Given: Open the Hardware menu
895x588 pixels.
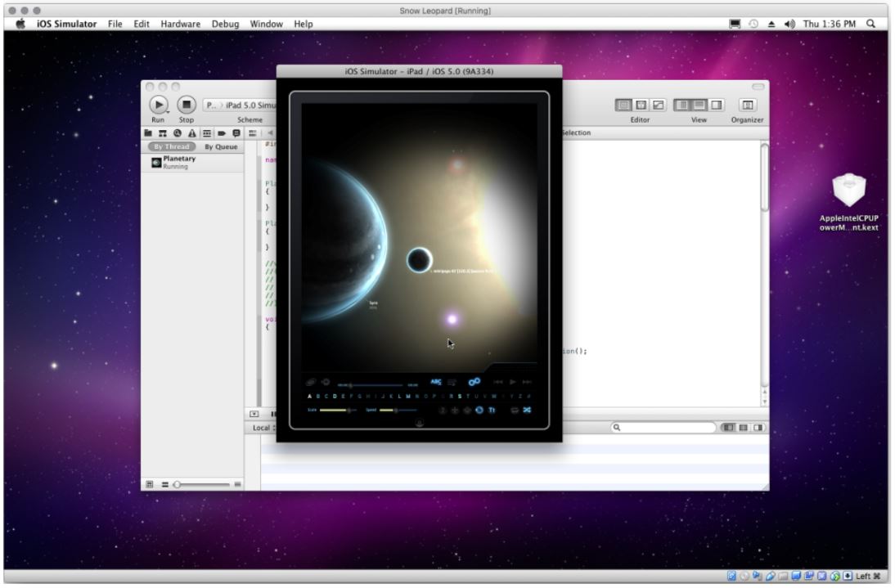Looking at the screenshot, I should (x=180, y=24).
